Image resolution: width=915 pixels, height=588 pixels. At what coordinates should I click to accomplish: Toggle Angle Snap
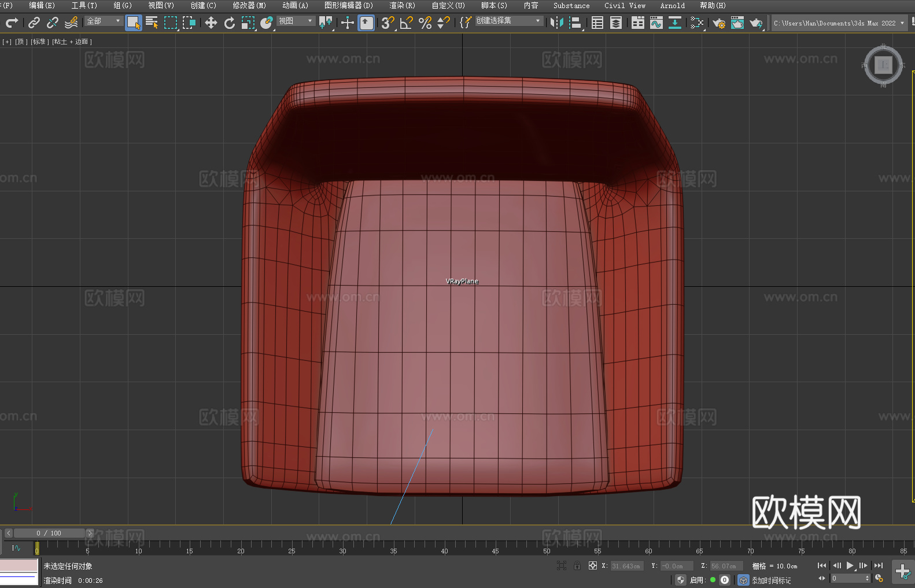point(407,23)
